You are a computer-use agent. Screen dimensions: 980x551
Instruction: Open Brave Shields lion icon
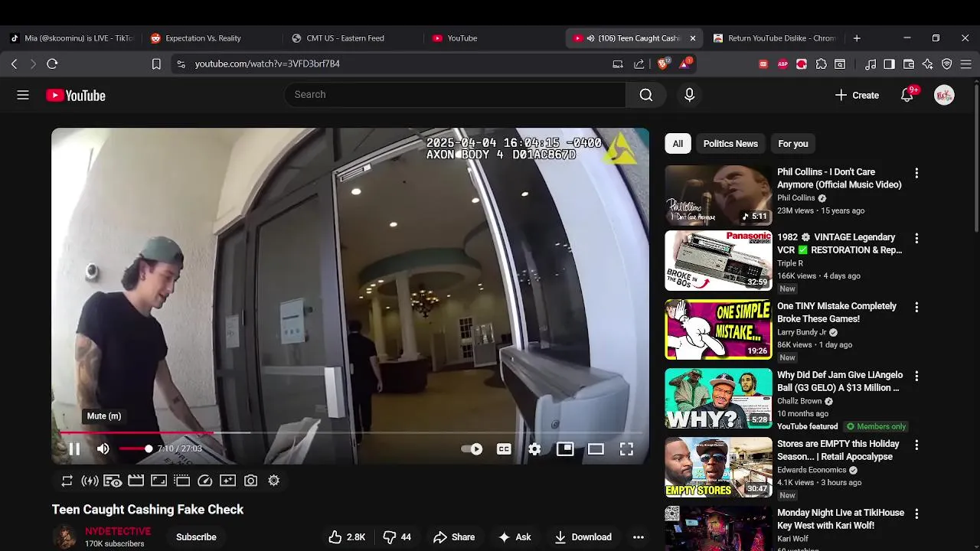pyautogui.click(x=663, y=64)
